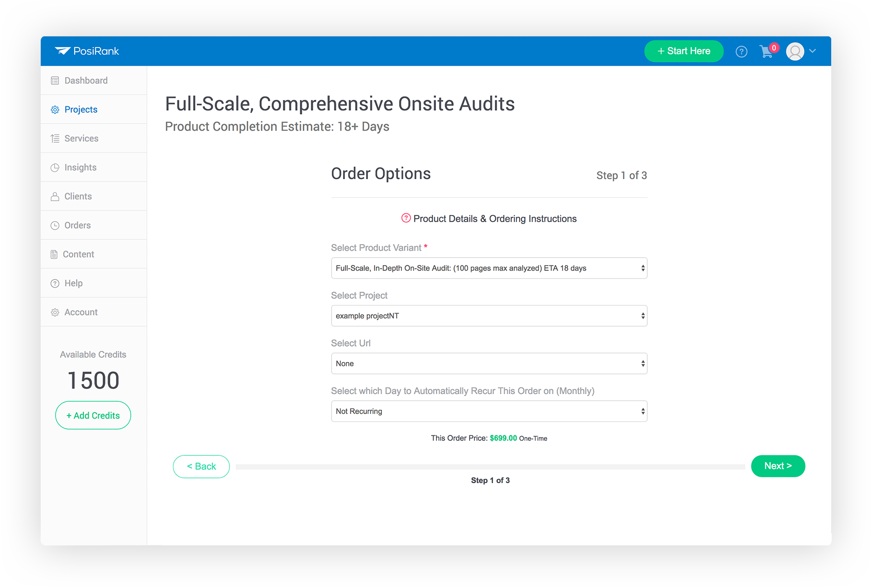Open Content in the sidebar
This screenshot has width=871, height=588.
pyautogui.click(x=94, y=254)
